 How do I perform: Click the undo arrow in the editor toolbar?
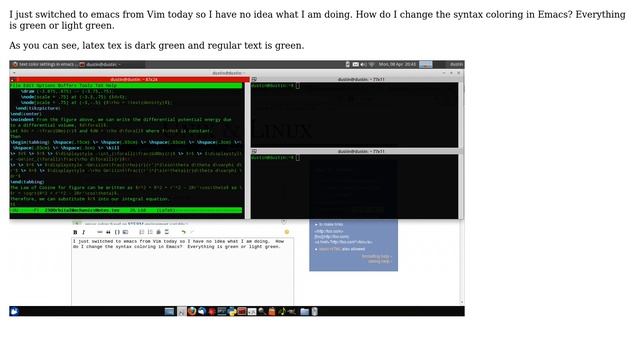[183, 232]
